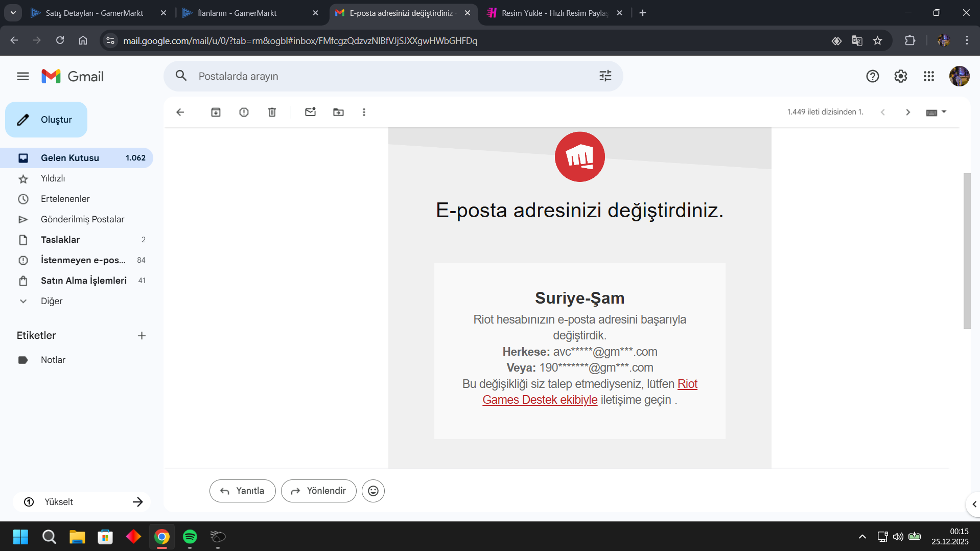This screenshot has width=980, height=551.
Task: Switch to İlanlarım GamerMarkt tab
Action: [237, 13]
